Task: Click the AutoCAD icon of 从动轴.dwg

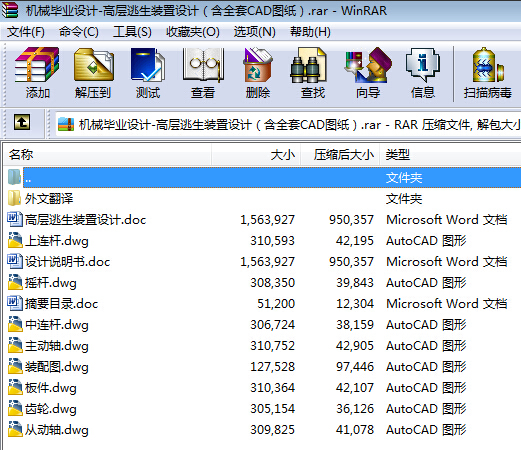Action: click(x=15, y=429)
